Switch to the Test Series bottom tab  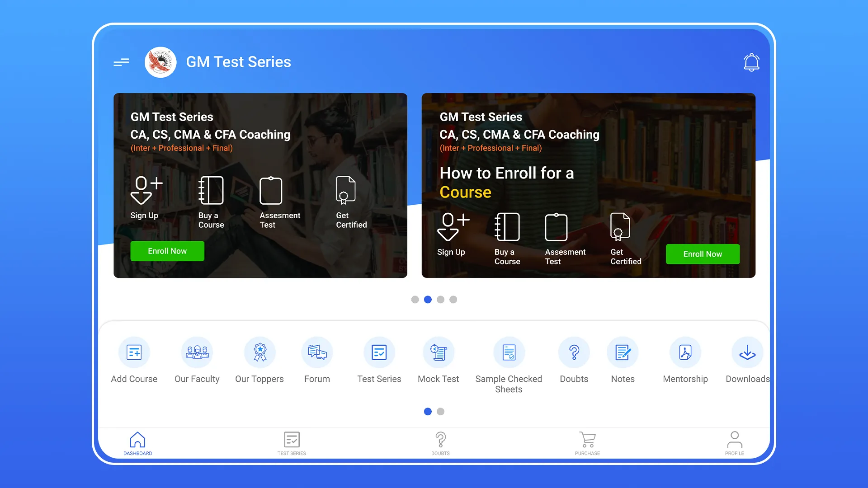click(x=292, y=443)
